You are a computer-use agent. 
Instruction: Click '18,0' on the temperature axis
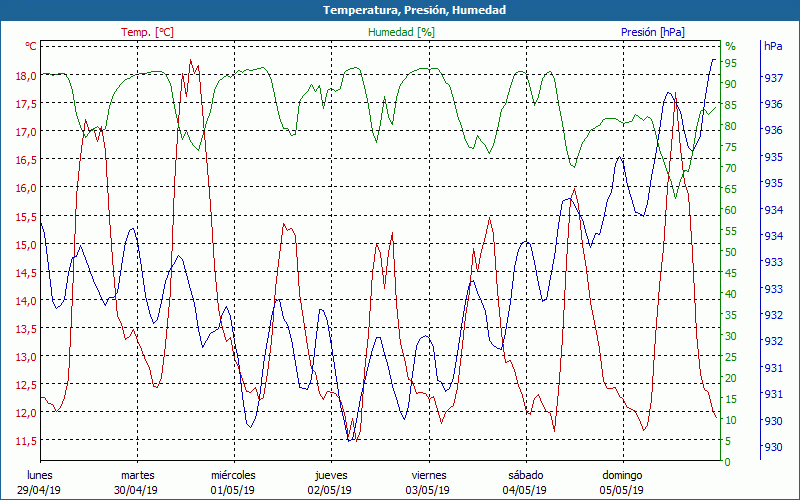click(26, 76)
